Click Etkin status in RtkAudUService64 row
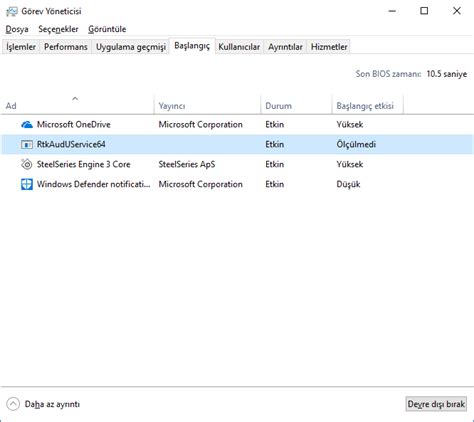This screenshot has width=474, height=422. coord(275,144)
